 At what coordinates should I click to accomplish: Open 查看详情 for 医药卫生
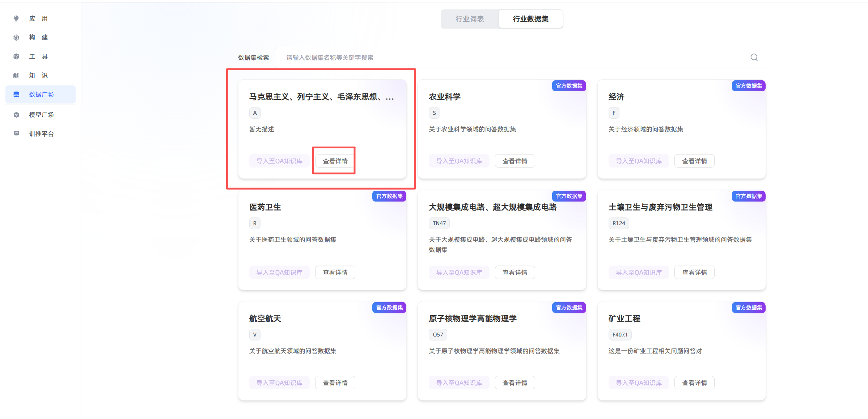[335, 272]
